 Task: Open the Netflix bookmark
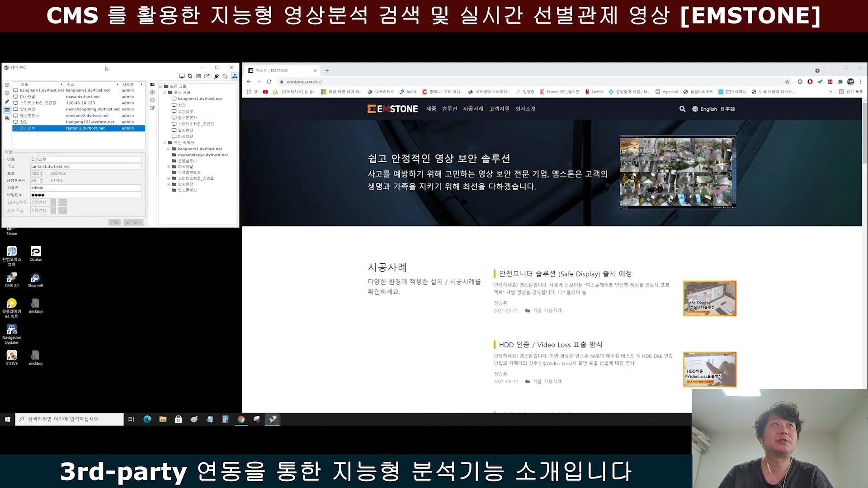point(594,92)
